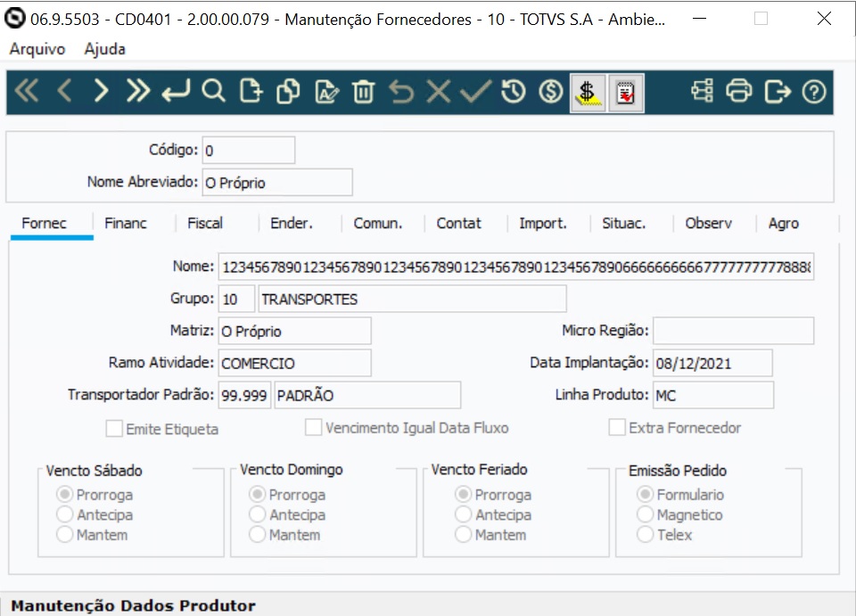Click the TOTVS application logo icon
The width and height of the screenshot is (856, 616).
pyautogui.click(x=15, y=19)
